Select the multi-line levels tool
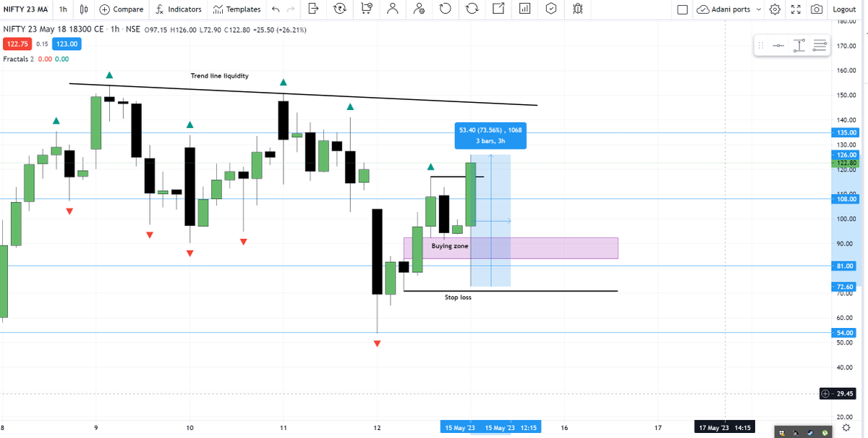The width and height of the screenshot is (868, 438). click(x=820, y=46)
